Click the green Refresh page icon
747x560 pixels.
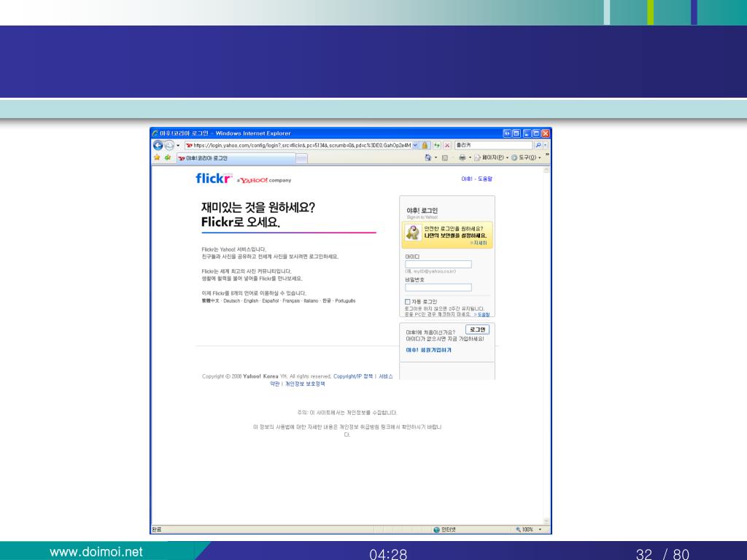pos(437,145)
